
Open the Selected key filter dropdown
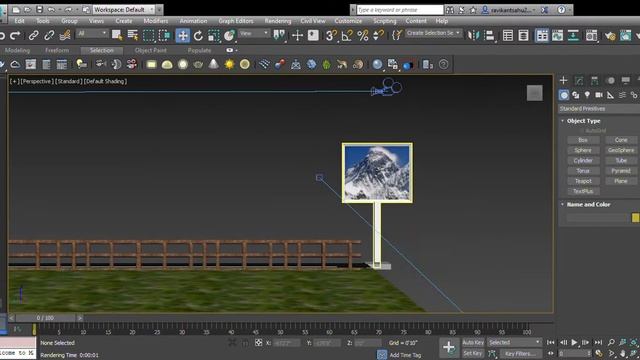[x=514, y=342]
